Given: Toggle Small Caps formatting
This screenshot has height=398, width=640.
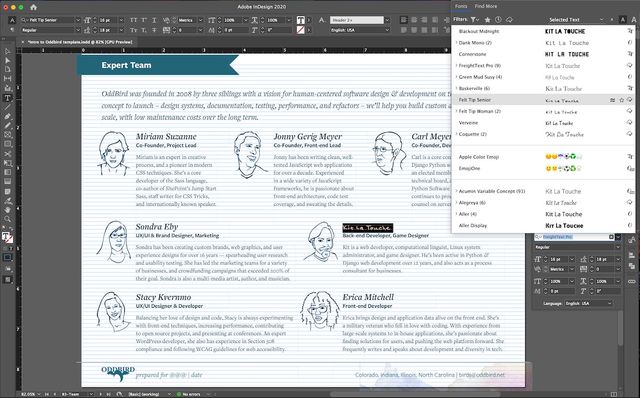Looking at the screenshot, I should pyautogui.click(x=133, y=30).
